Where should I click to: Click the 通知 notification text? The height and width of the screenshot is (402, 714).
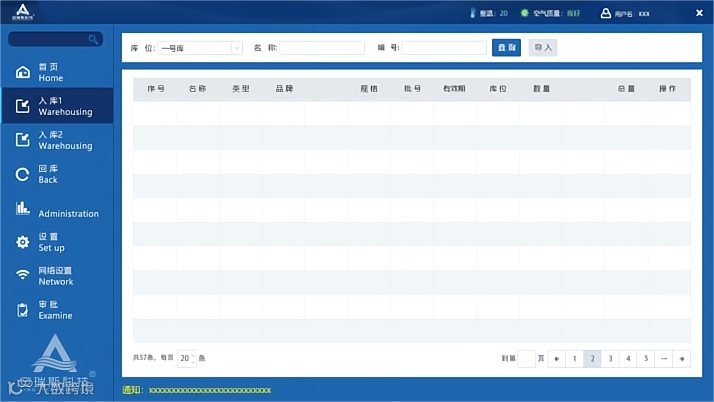pyautogui.click(x=197, y=390)
